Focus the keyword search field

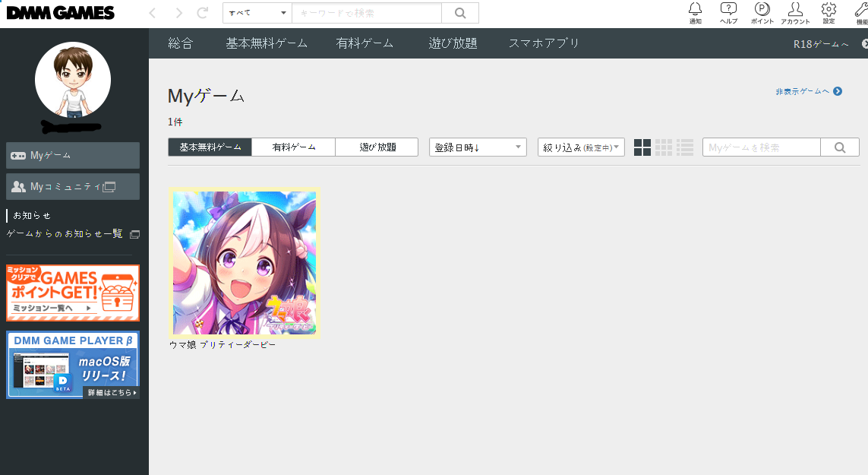coord(367,13)
